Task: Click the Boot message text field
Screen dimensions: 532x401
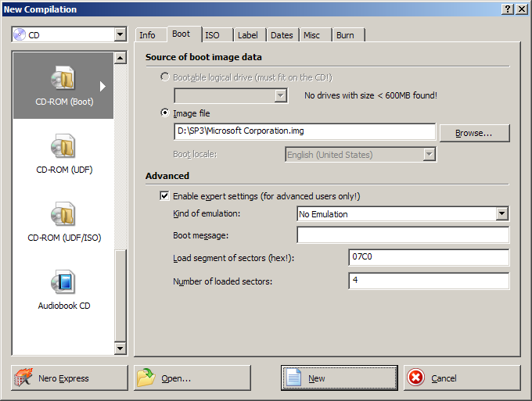Action: [402, 235]
